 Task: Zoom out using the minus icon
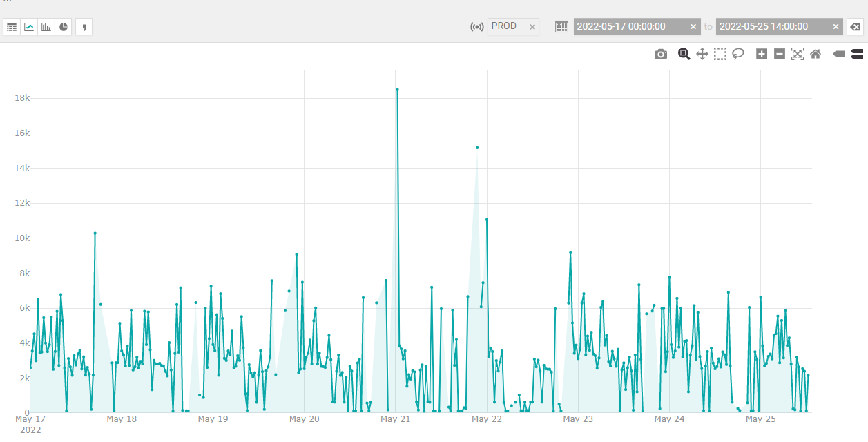click(779, 53)
